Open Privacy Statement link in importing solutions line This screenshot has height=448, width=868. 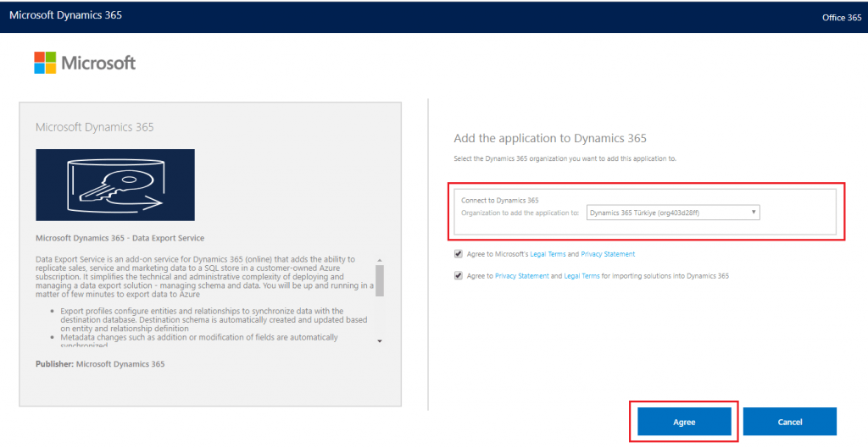point(522,276)
